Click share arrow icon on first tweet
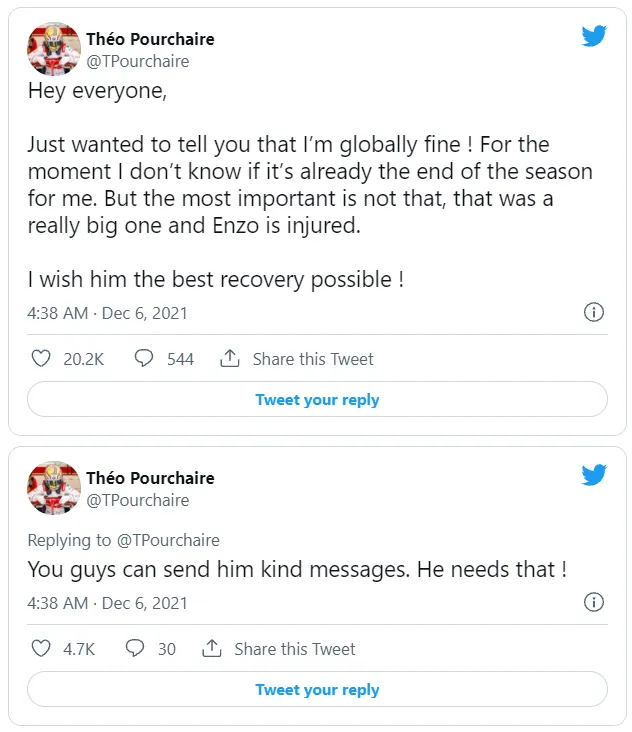The image size is (632, 732). coord(230,358)
